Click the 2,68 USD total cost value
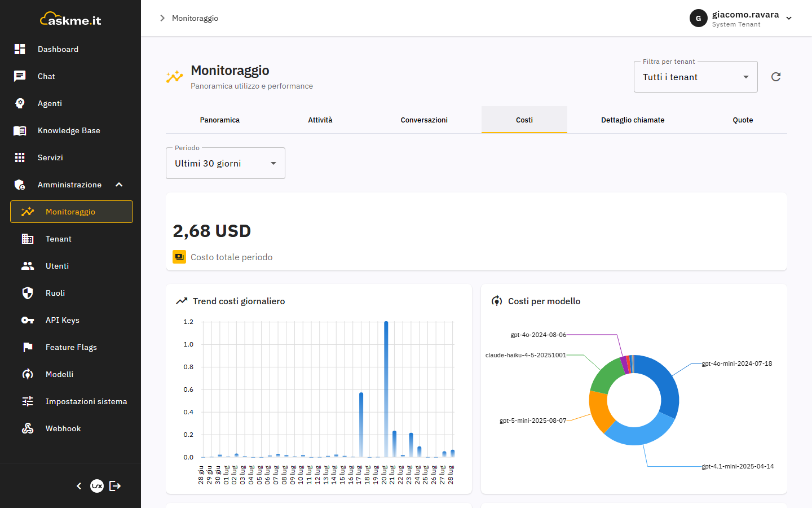 pos(212,231)
